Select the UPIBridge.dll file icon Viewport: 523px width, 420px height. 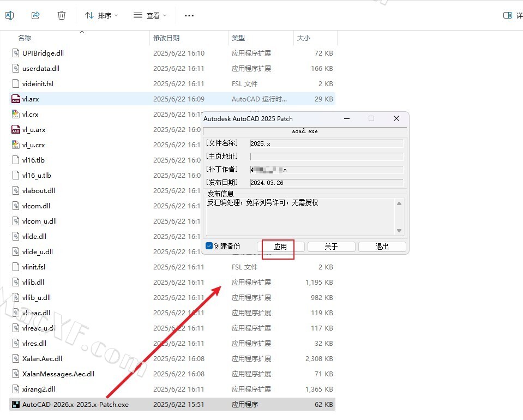(x=16, y=53)
